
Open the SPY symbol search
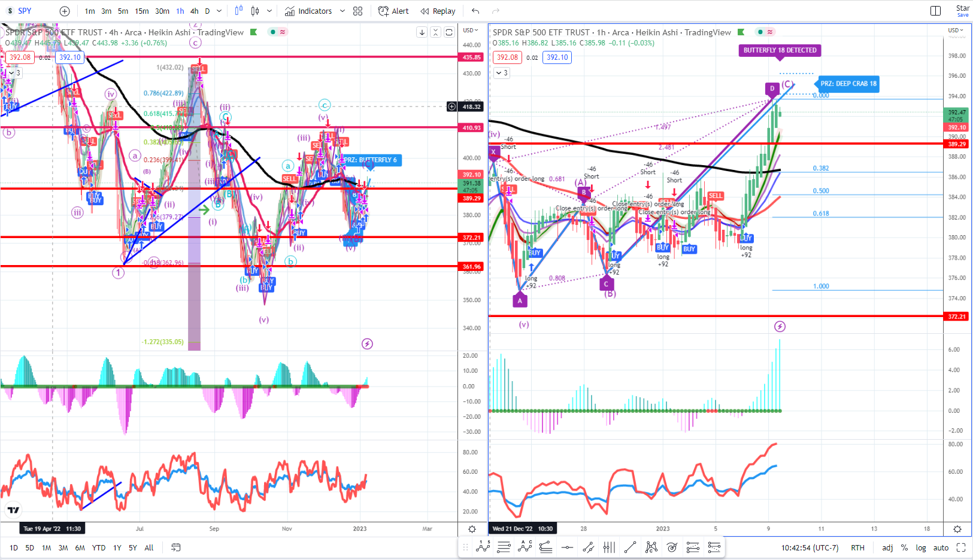pyautogui.click(x=25, y=11)
